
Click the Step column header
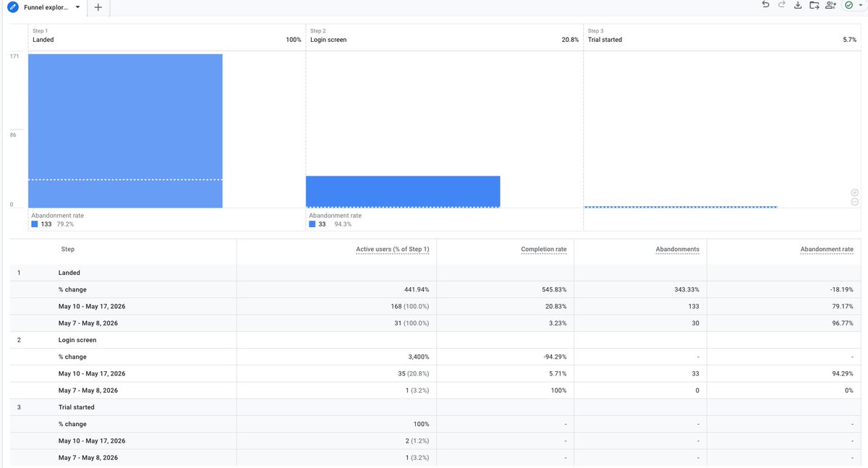(67, 250)
